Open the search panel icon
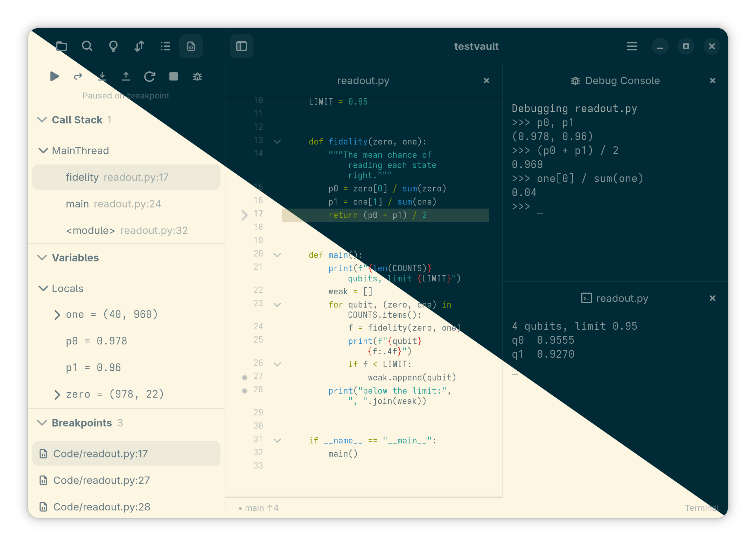 (x=87, y=46)
